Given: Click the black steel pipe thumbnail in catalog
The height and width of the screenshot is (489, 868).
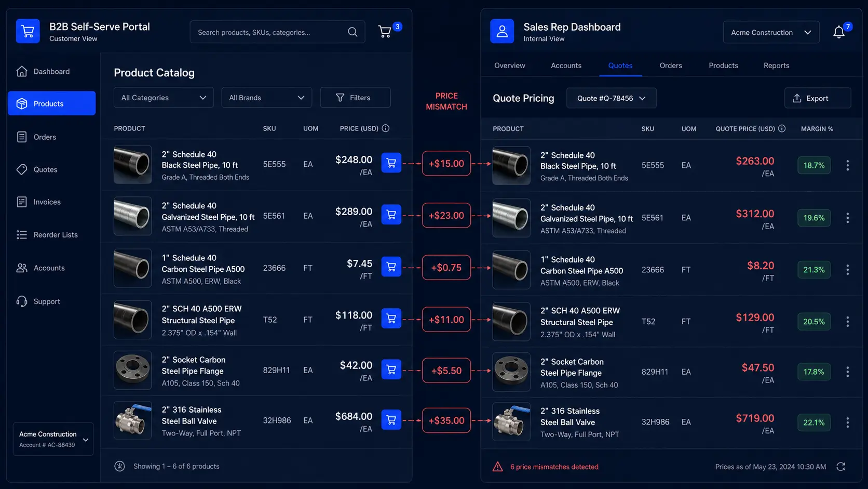Looking at the screenshot, I should (x=133, y=164).
